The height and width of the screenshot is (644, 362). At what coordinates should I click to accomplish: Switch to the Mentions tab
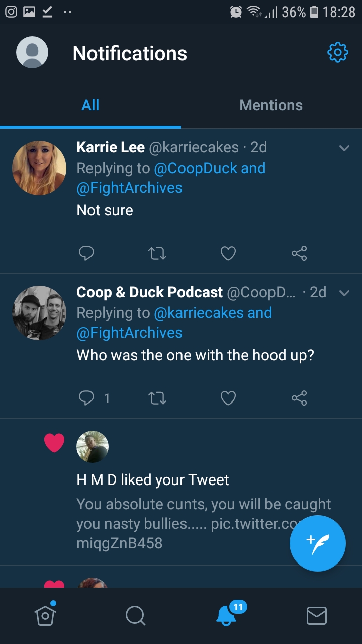point(271,105)
